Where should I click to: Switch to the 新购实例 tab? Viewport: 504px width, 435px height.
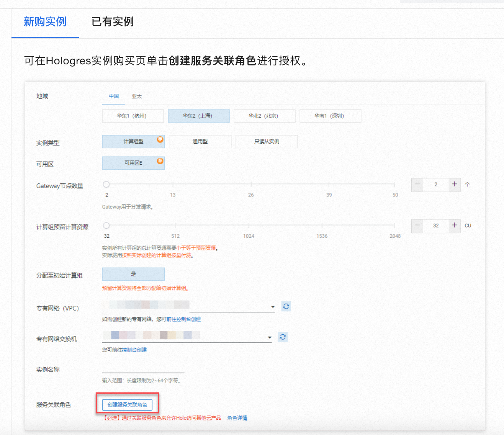[x=45, y=22]
